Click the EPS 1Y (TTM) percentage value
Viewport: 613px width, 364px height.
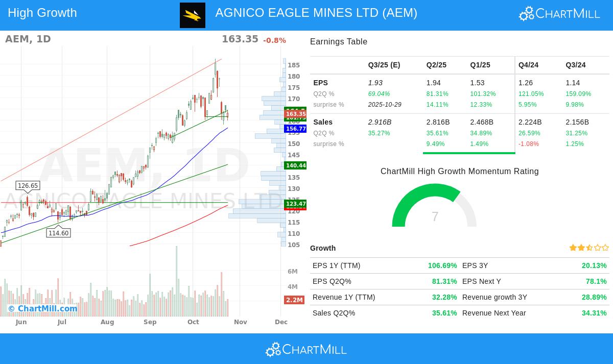[x=442, y=265]
